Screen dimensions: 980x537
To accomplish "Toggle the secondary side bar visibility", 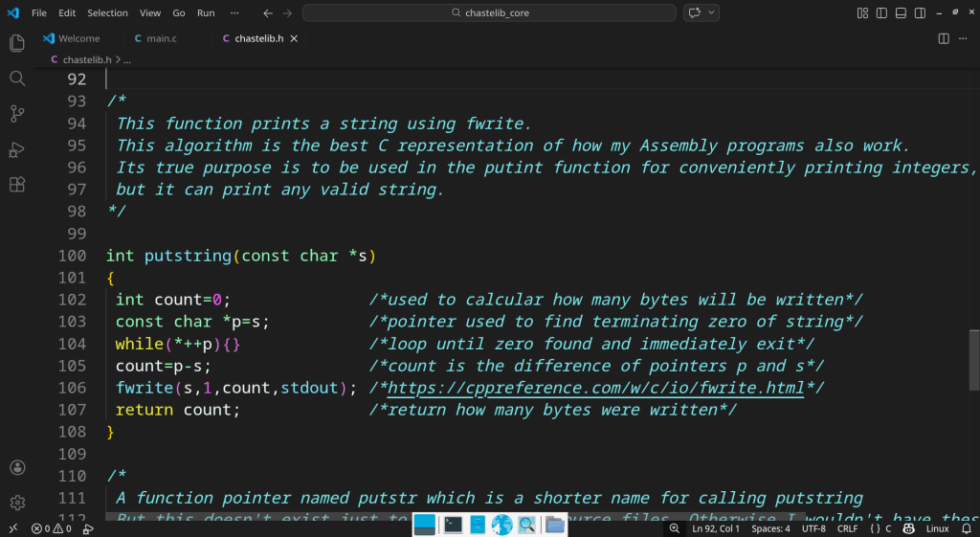I will pos(918,13).
